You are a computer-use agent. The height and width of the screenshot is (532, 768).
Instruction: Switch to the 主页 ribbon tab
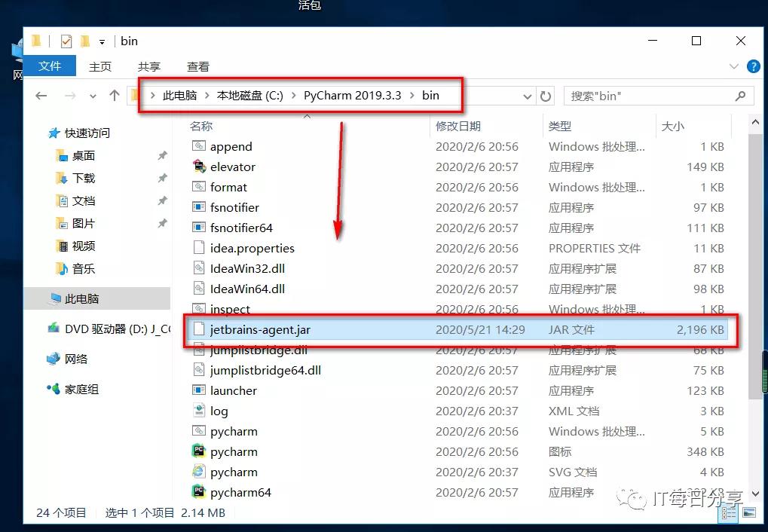coord(100,66)
